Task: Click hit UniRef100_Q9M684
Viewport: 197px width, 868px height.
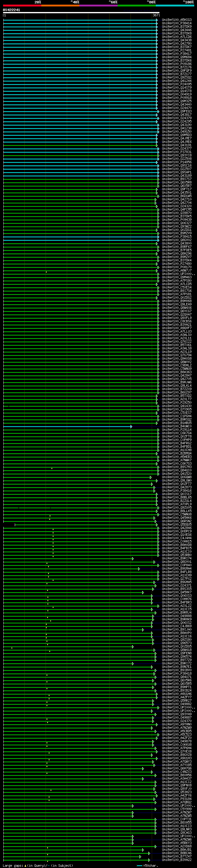Action: click(177, 57)
